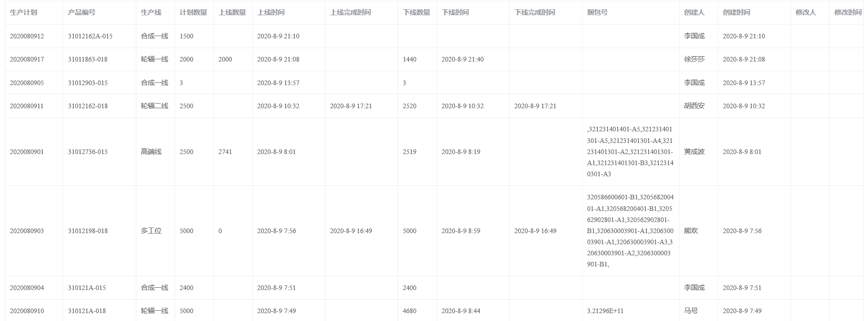Click the 下线数量 column header
The height and width of the screenshot is (321, 868).
pos(417,12)
